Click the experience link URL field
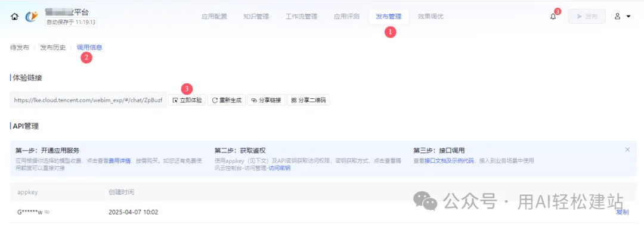Image resolution: width=644 pixels, height=227 pixels. click(88, 99)
